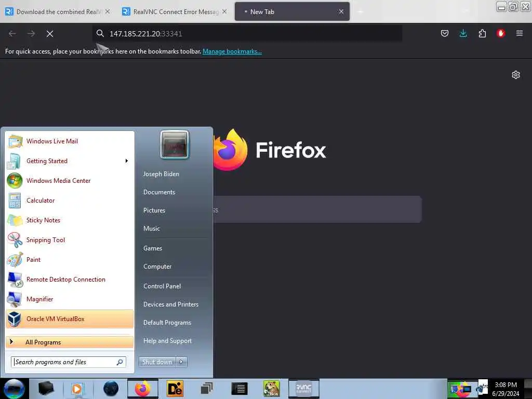Click the Shut down button
Image resolution: width=532 pixels, height=399 pixels.
click(157, 362)
